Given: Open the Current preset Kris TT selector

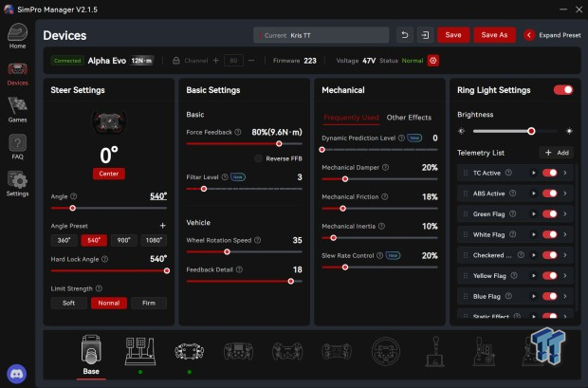Looking at the screenshot, I should pyautogui.click(x=321, y=35).
